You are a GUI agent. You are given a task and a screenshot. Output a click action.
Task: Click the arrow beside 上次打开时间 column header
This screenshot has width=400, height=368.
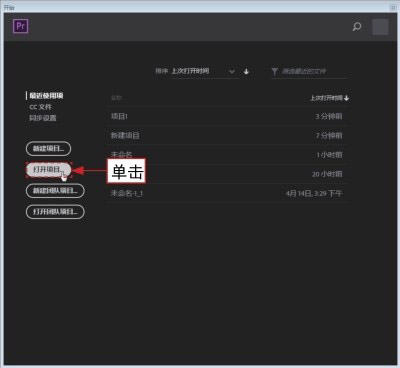click(347, 98)
